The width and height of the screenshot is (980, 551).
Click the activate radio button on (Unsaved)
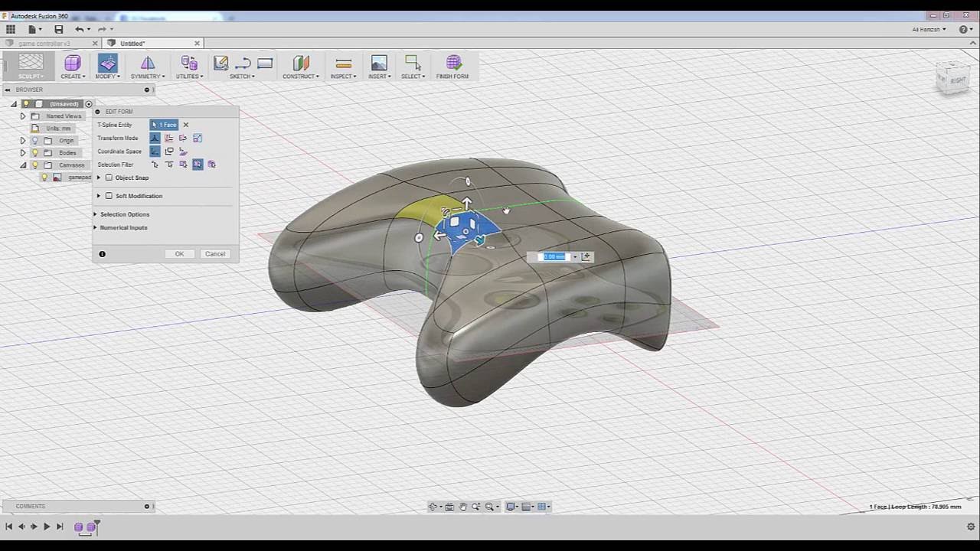click(x=89, y=104)
